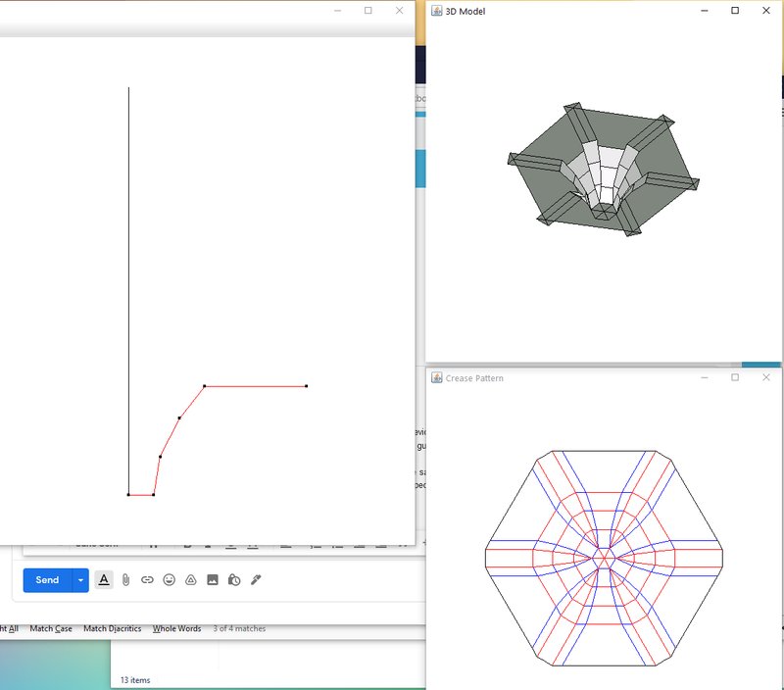Click the insert photo icon

[x=213, y=580]
